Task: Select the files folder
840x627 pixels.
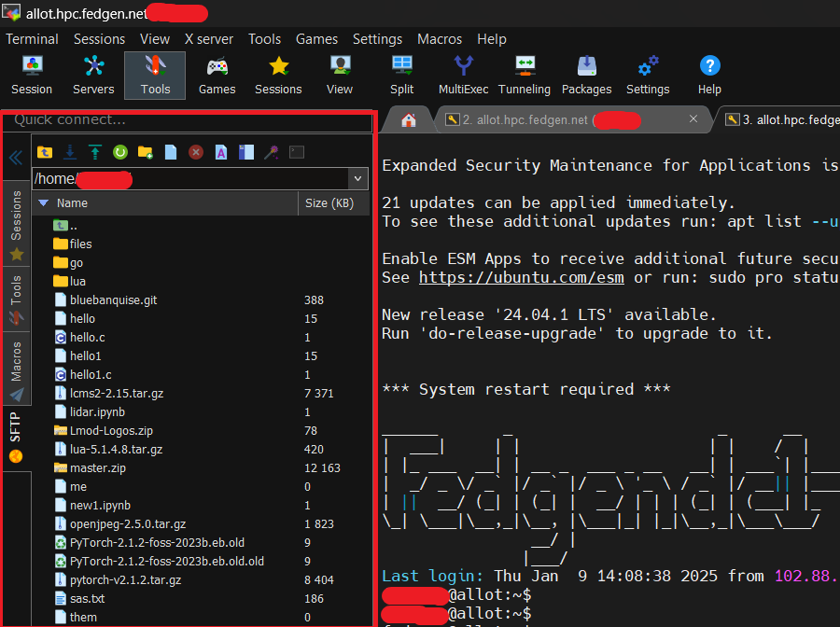Action: pyautogui.click(x=72, y=244)
